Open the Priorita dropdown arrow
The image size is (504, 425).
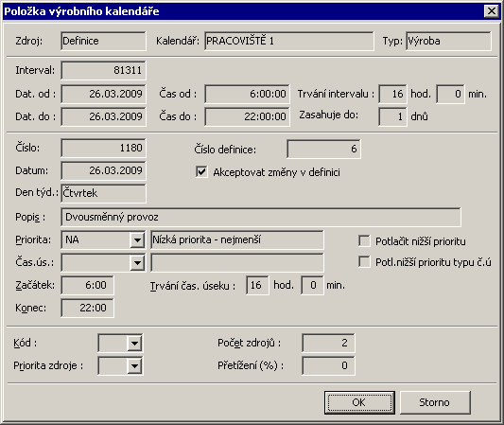137,240
